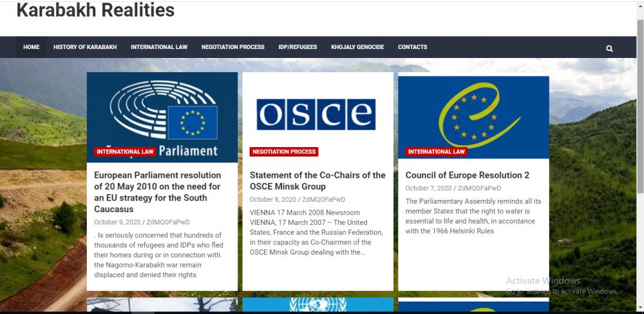Open the KHOJALY GENOCIDE menu item
This screenshot has height=314, width=644.
coord(357,47)
